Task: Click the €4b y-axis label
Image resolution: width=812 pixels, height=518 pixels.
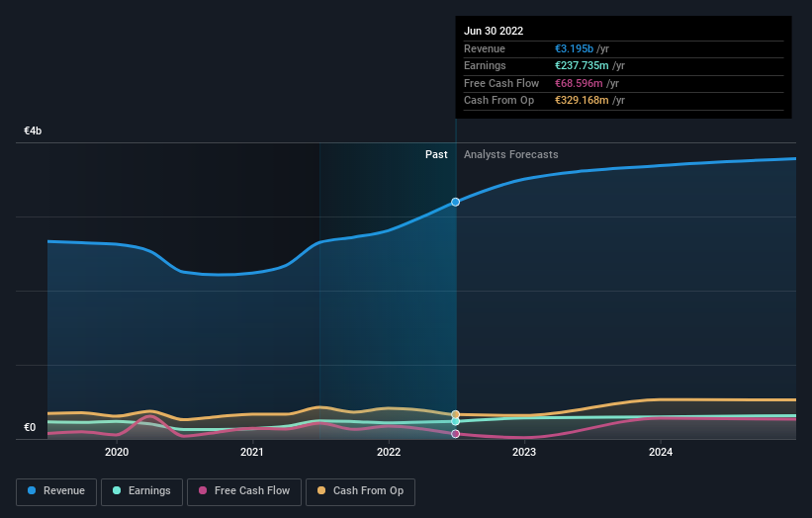Action: coord(33,130)
